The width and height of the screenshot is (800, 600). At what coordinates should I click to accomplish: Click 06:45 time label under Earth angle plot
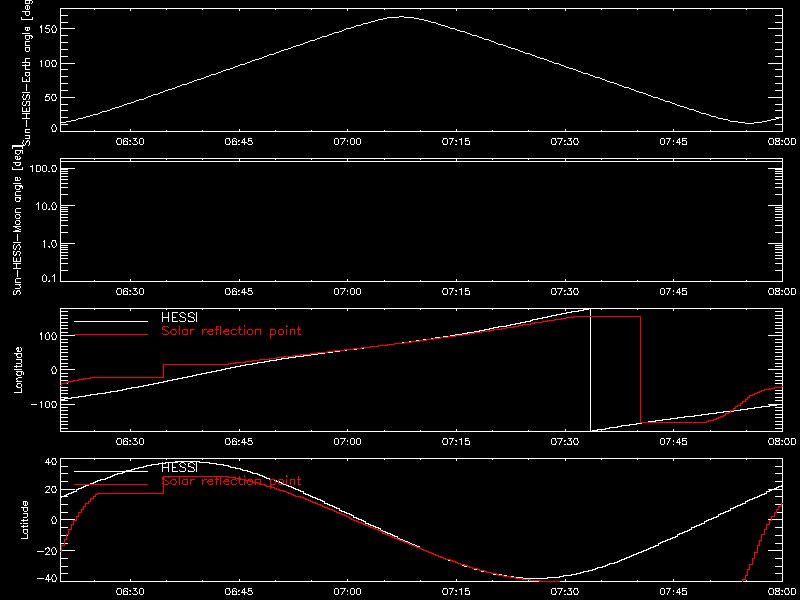[x=239, y=142]
